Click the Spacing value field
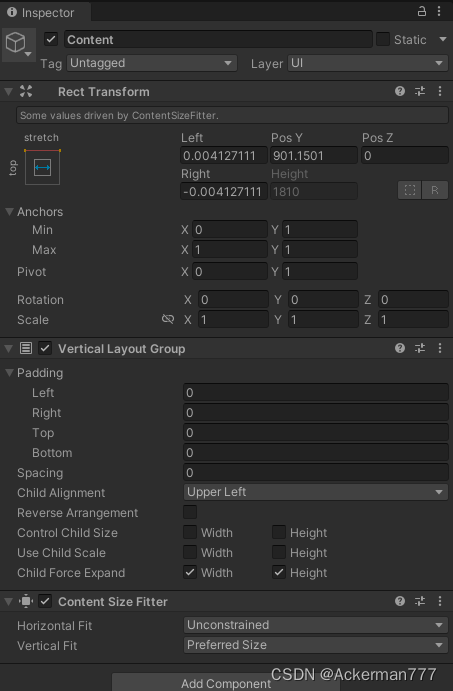453x691 pixels. (x=316, y=472)
